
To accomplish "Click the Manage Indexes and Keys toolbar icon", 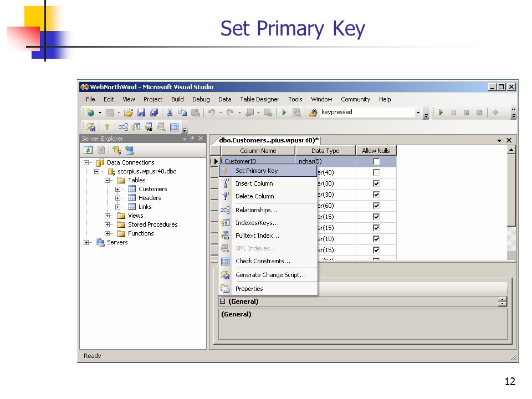I will pos(136,127).
